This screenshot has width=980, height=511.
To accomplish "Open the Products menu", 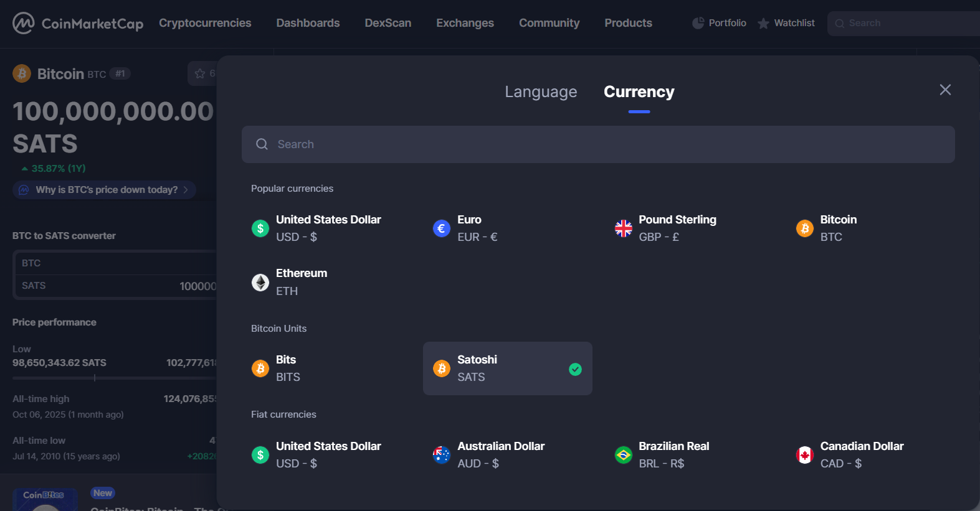I will 628,23.
